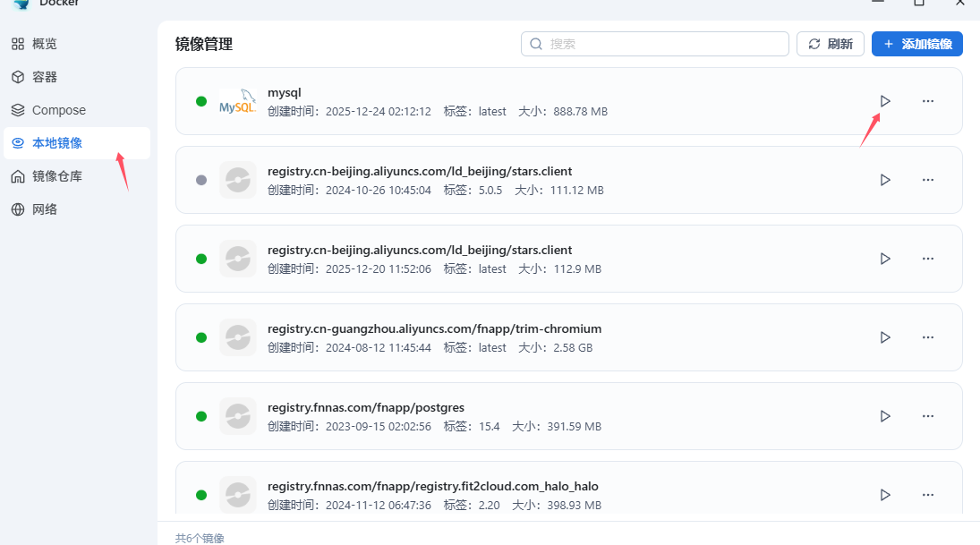Run stars.client latest image
980x545 pixels.
(x=884, y=259)
